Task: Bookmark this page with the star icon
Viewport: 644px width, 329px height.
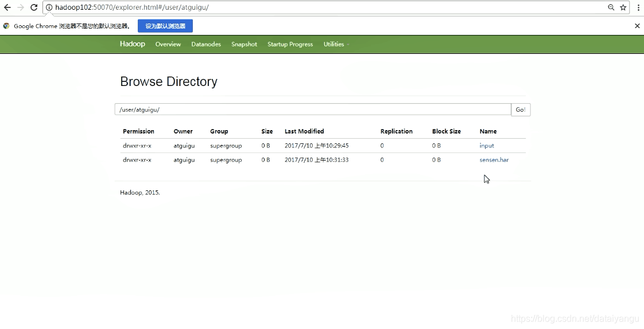Action: coord(623,7)
